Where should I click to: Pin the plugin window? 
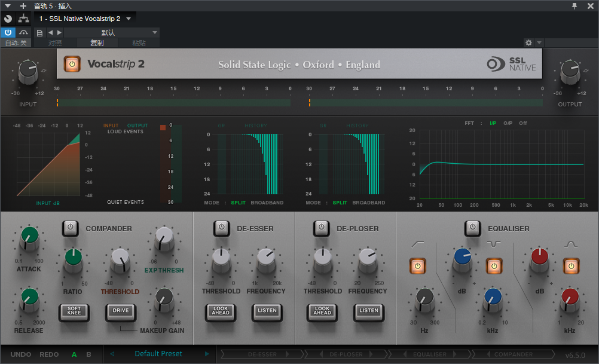pyautogui.click(x=574, y=6)
